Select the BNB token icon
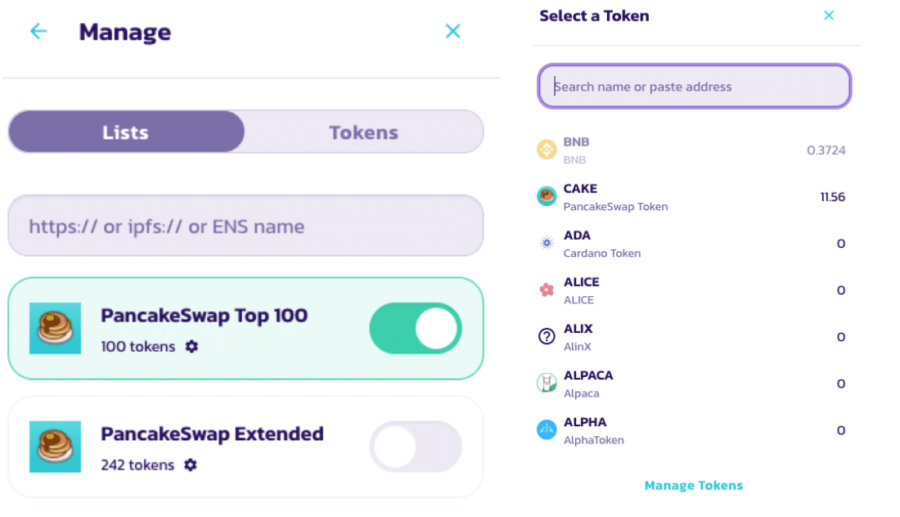Screen dimensions: 900x517 [x=546, y=150]
